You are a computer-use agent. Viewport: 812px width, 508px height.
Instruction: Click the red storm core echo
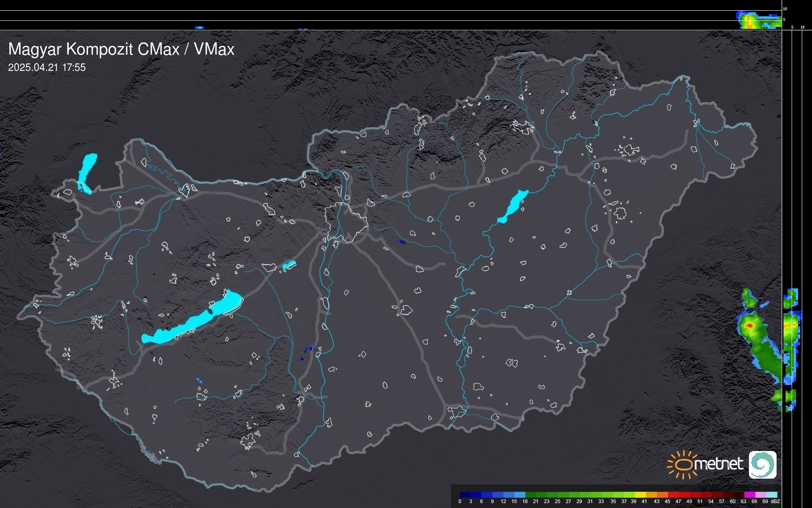point(750,325)
